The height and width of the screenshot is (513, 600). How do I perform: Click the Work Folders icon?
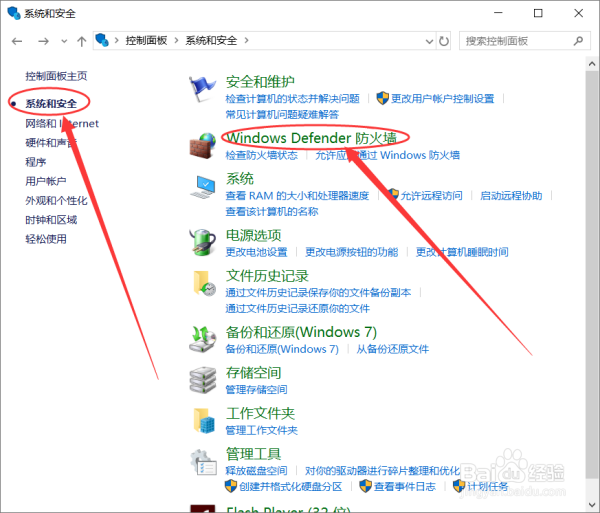204,420
